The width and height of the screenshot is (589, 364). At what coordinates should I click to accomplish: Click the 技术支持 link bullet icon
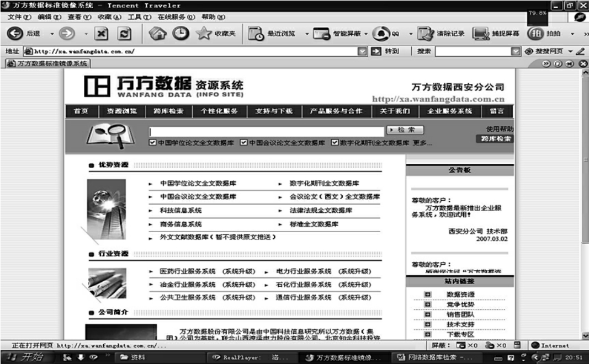tap(427, 324)
